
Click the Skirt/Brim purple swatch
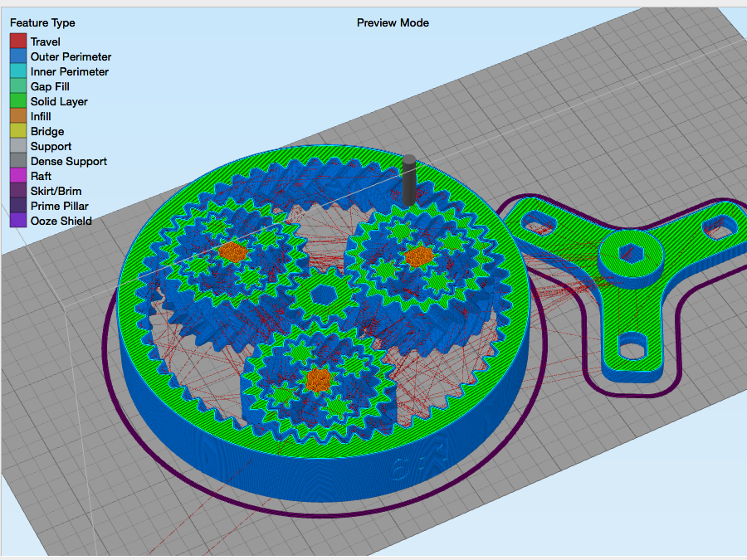click(18, 191)
